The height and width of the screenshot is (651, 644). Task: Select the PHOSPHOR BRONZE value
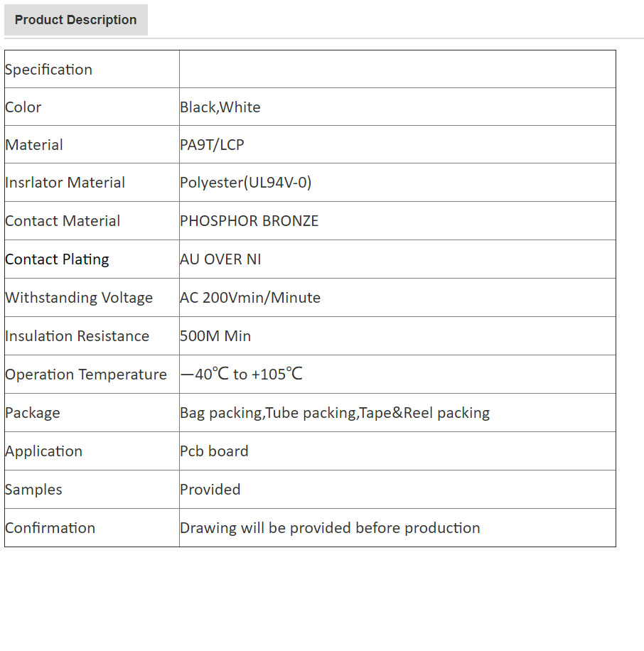coord(249,221)
